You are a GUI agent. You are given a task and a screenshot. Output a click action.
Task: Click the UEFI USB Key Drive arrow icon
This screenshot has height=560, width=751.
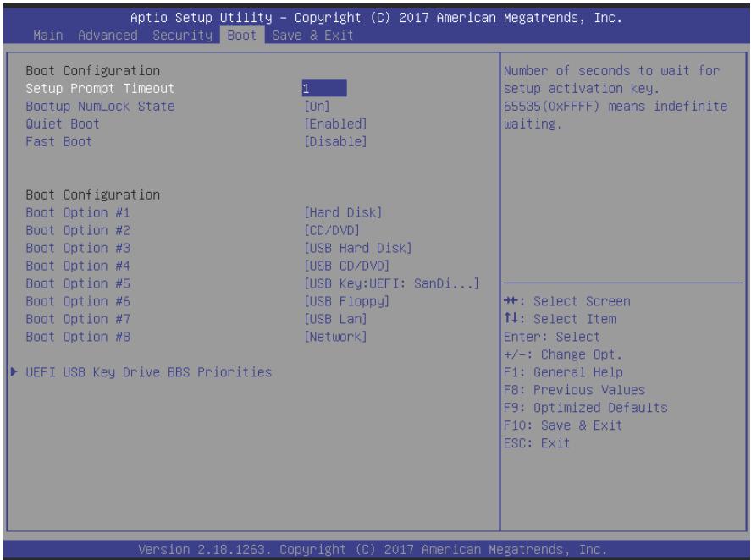pyautogui.click(x=14, y=371)
